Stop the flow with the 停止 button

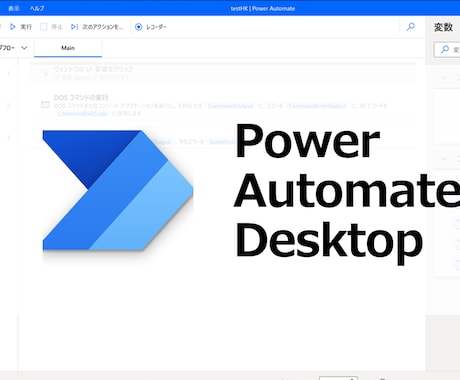pos(51,27)
